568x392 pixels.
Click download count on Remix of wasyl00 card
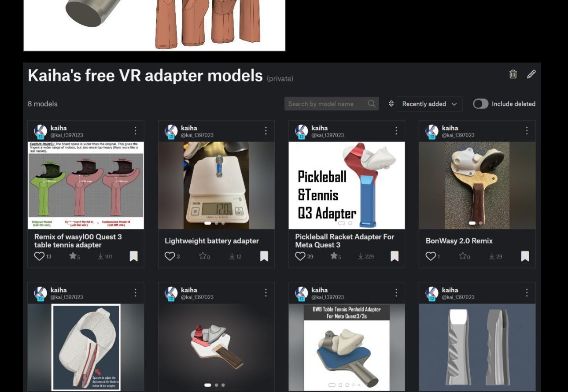click(x=105, y=256)
